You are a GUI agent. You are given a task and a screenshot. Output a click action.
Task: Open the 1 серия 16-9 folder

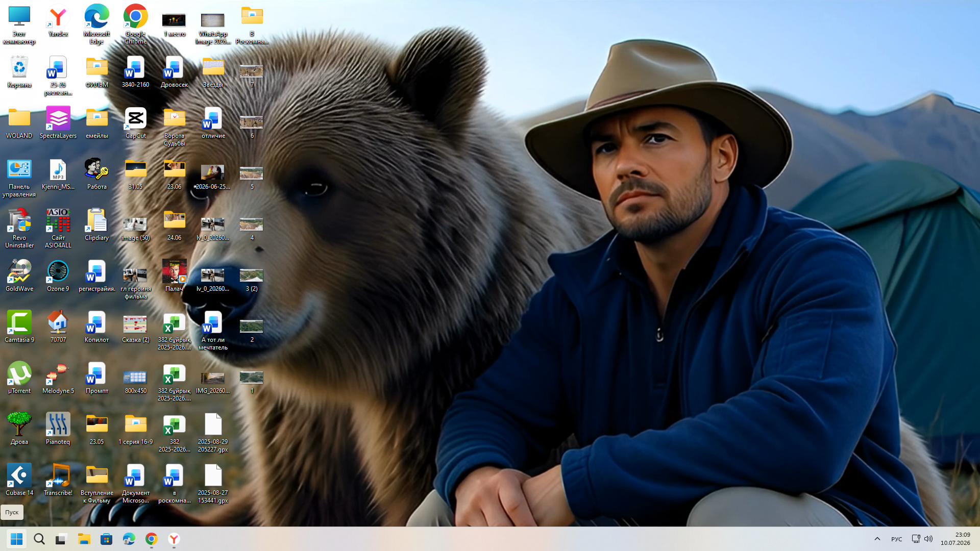click(x=136, y=429)
